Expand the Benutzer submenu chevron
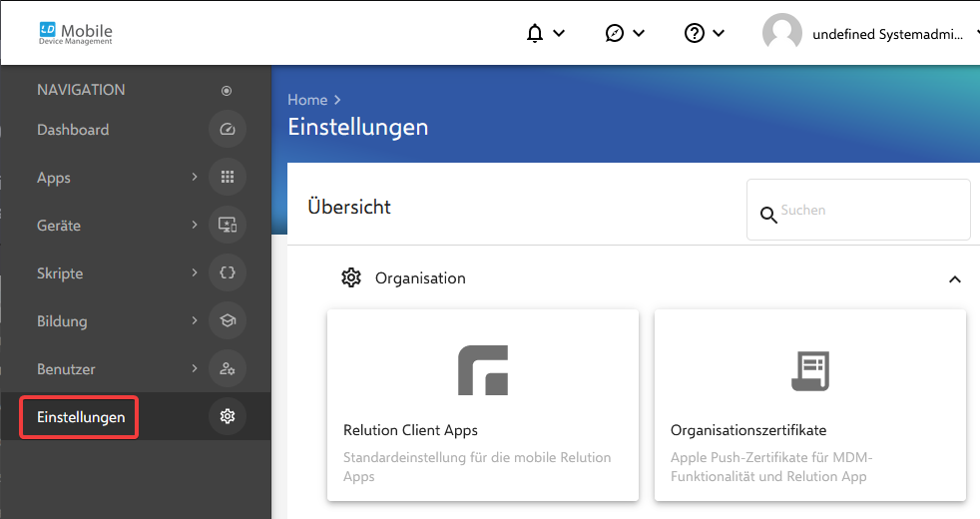The width and height of the screenshot is (980, 519). (195, 368)
